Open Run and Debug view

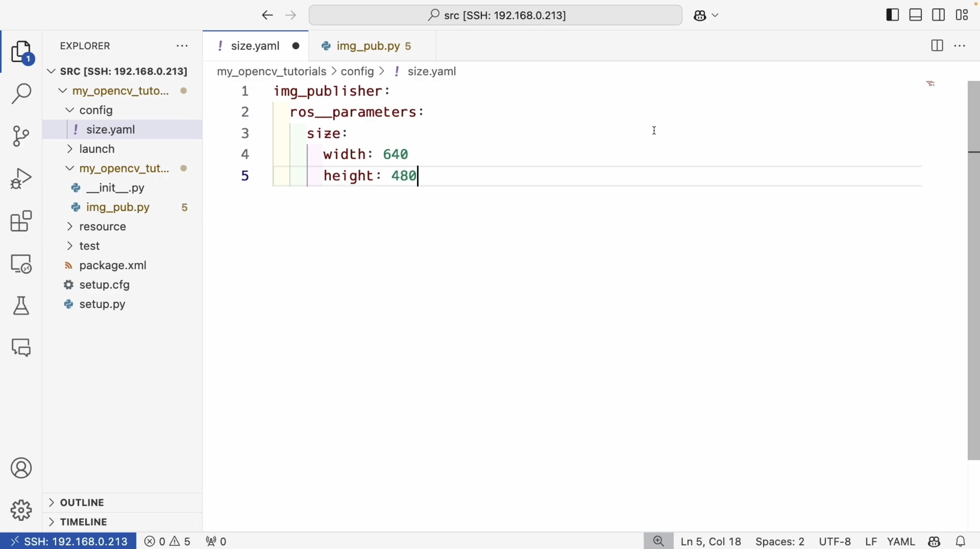21,178
